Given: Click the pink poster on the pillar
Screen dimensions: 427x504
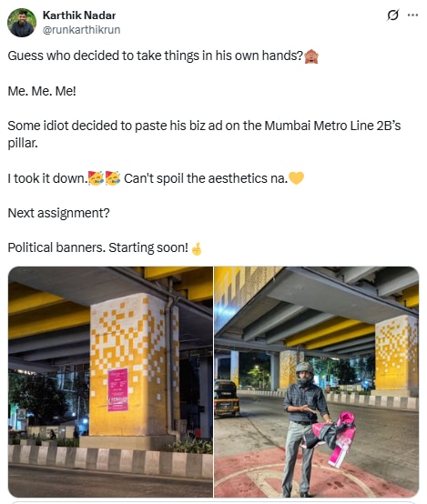Looking at the screenshot, I should pyautogui.click(x=117, y=389).
